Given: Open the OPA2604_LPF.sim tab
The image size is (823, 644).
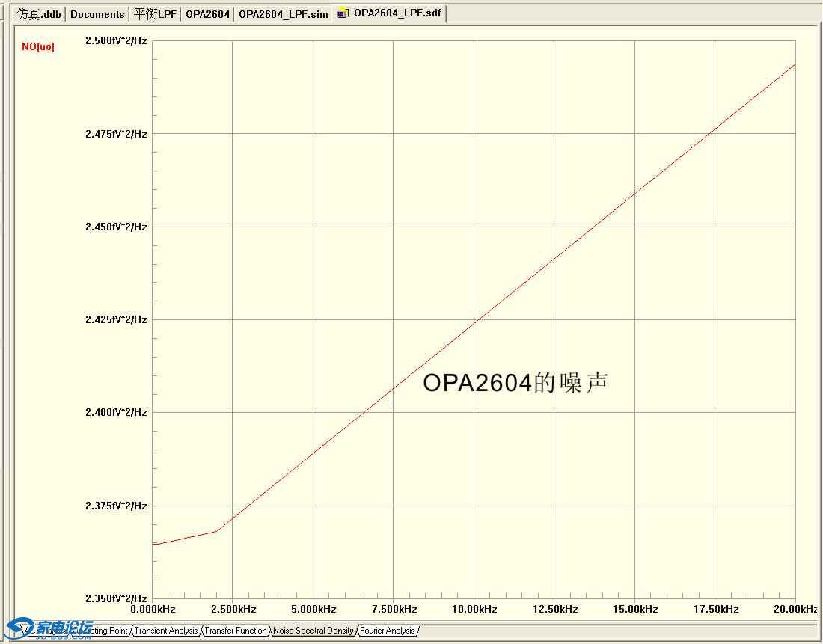Looking at the screenshot, I should tap(283, 13).
